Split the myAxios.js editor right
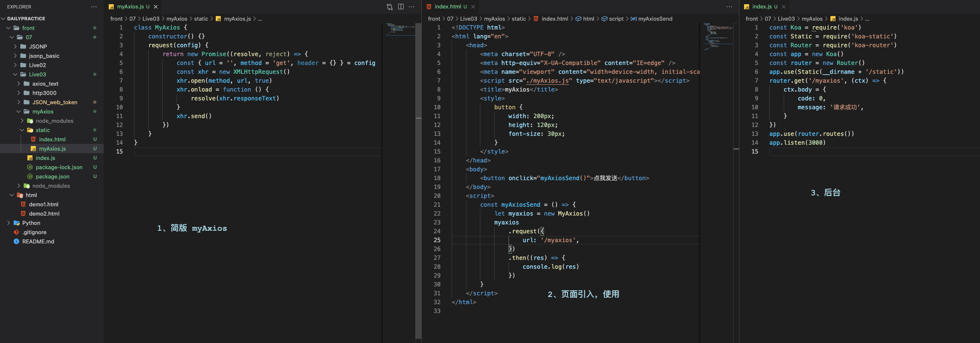Screen dimensions: 980x343 (x=401, y=7)
